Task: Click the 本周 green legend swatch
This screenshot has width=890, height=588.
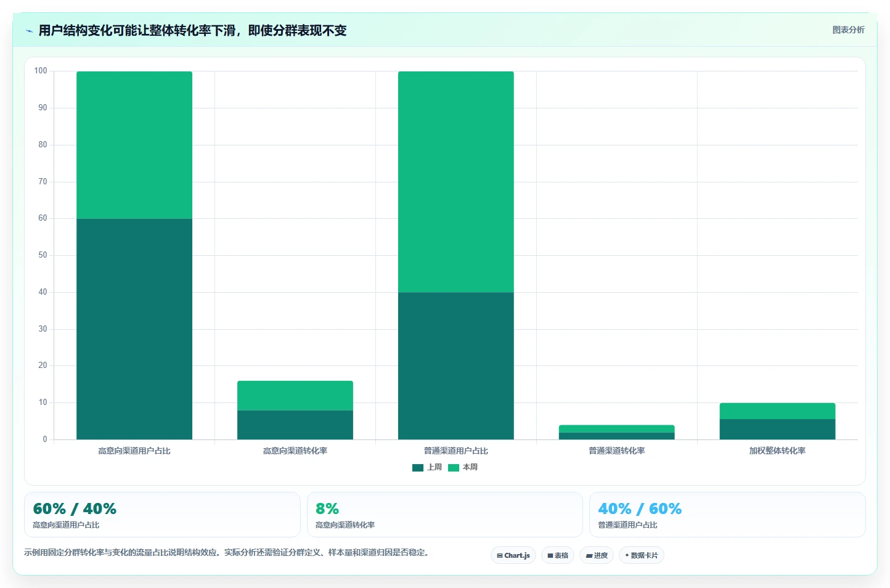Action: pyautogui.click(x=454, y=468)
